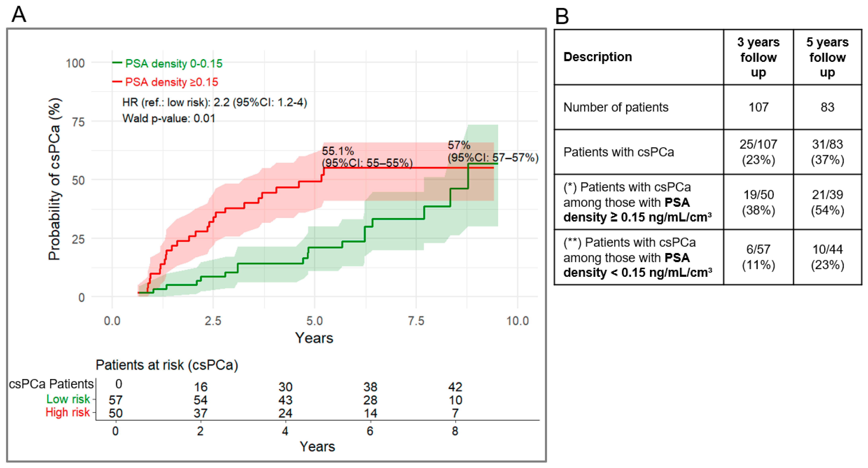Click the red PSA density ≥0.15 legend entry
868x468 pixels.
(165, 82)
